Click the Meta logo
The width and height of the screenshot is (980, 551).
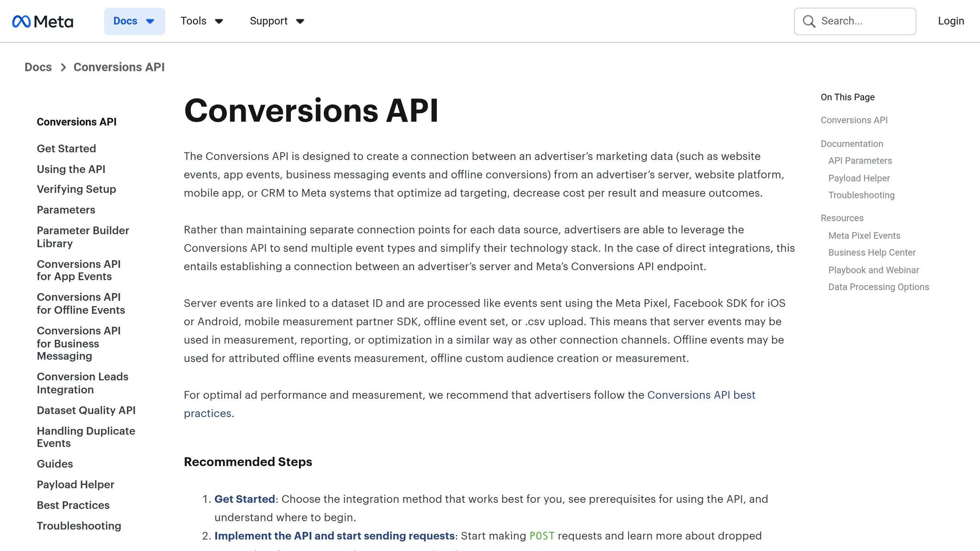(x=43, y=21)
